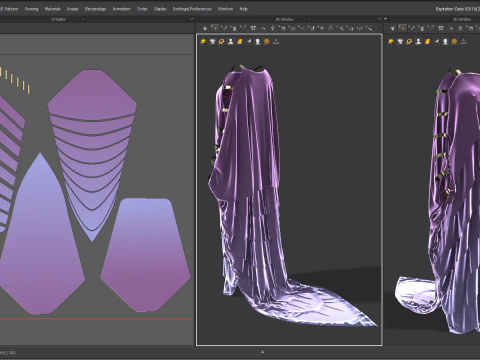Screen dimensions: 480x360
Task: Click the Expiration Date text in title area
Action: pos(457,9)
